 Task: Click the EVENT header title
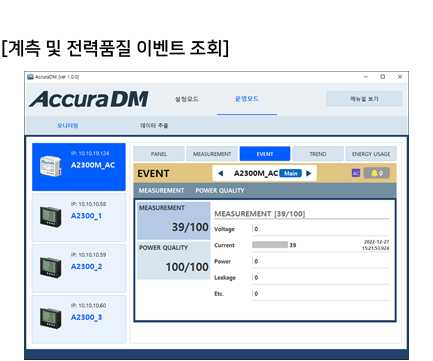(x=153, y=173)
